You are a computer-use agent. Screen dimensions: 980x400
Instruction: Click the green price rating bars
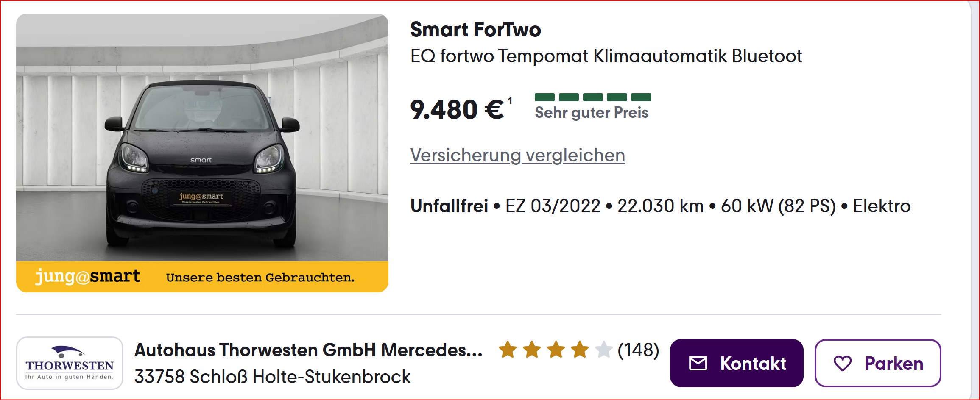pos(592,97)
